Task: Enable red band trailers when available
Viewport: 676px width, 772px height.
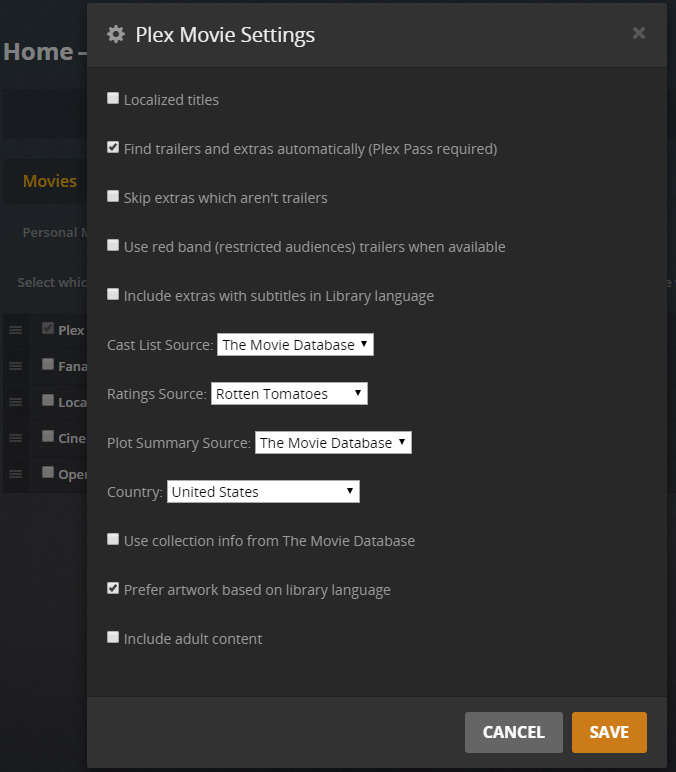Action: point(113,246)
